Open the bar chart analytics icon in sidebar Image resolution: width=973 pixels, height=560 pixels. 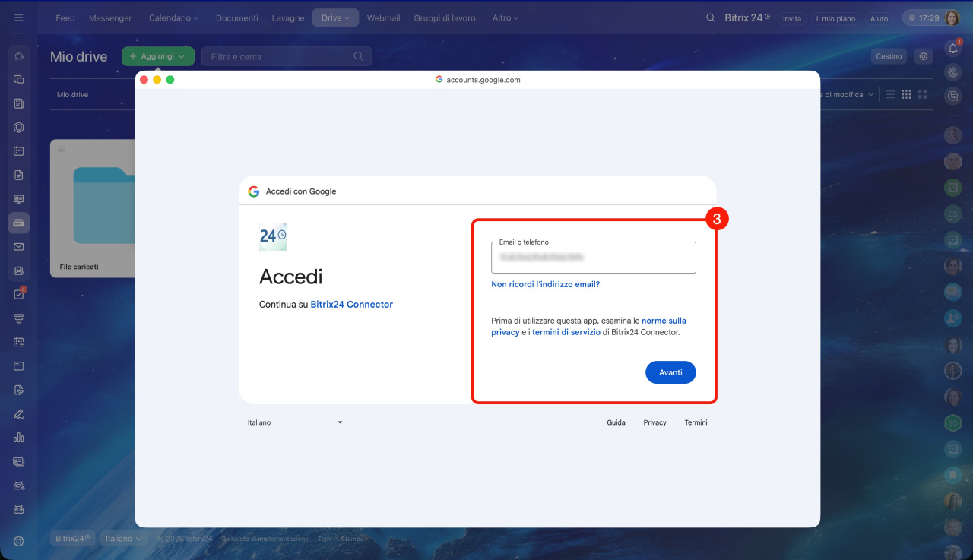click(19, 437)
